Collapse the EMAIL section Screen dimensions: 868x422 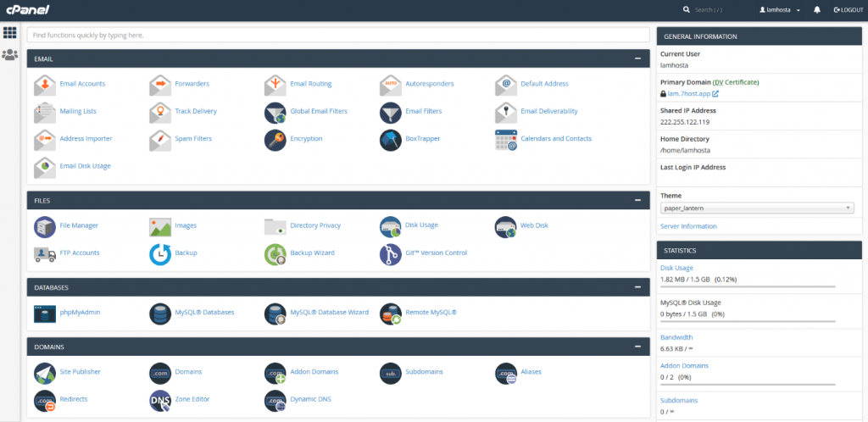point(637,58)
